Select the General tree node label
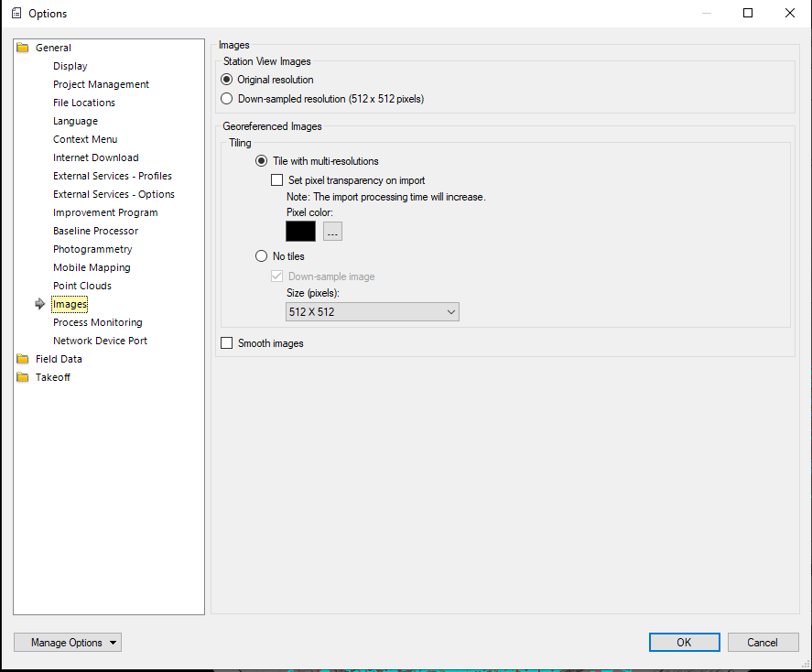Image resolution: width=812 pixels, height=672 pixels. coord(53,48)
